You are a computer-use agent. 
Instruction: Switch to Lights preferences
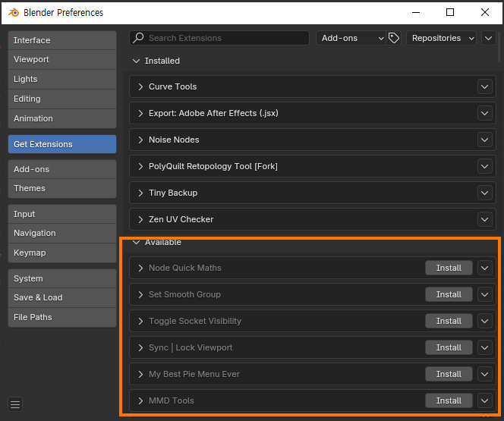(x=62, y=79)
